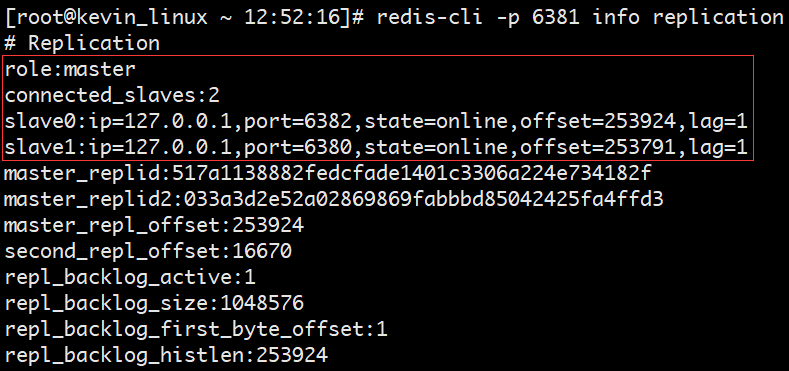789x371 pixels.
Task: Click 'info replication' at command end
Action: (688, 18)
